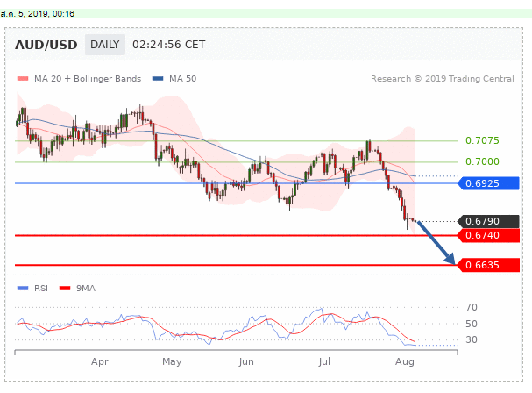
Task: Click the Jul label on time axis
Action: coord(324,361)
